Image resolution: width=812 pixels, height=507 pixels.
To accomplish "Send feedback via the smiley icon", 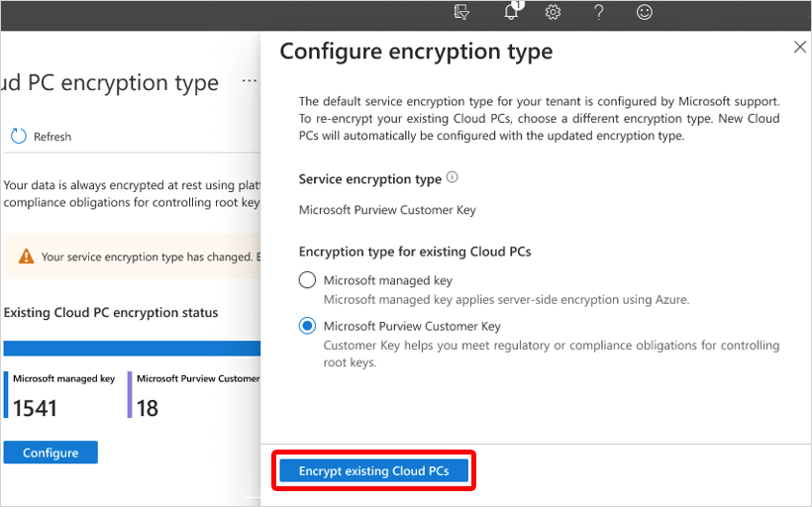I will click(645, 13).
